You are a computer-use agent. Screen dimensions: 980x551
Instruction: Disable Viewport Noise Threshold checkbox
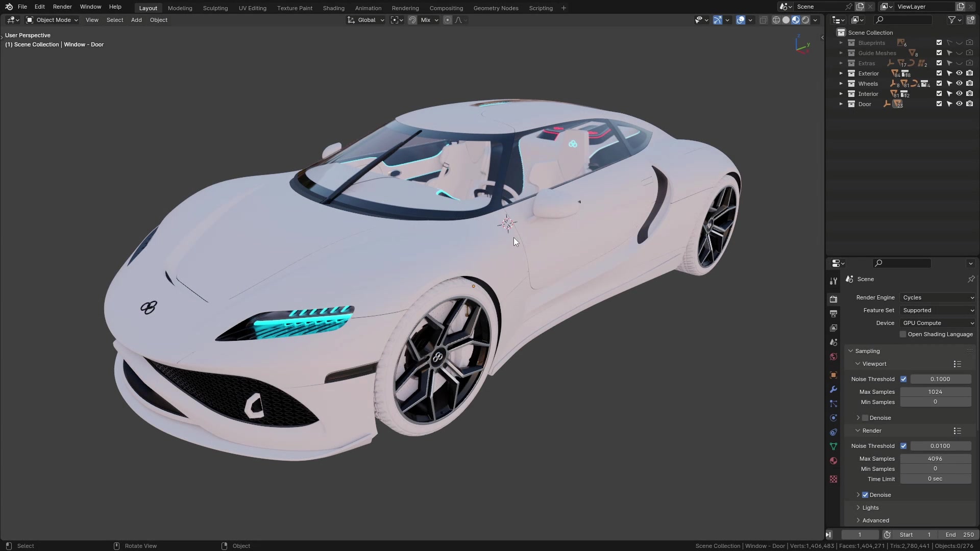click(903, 379)
